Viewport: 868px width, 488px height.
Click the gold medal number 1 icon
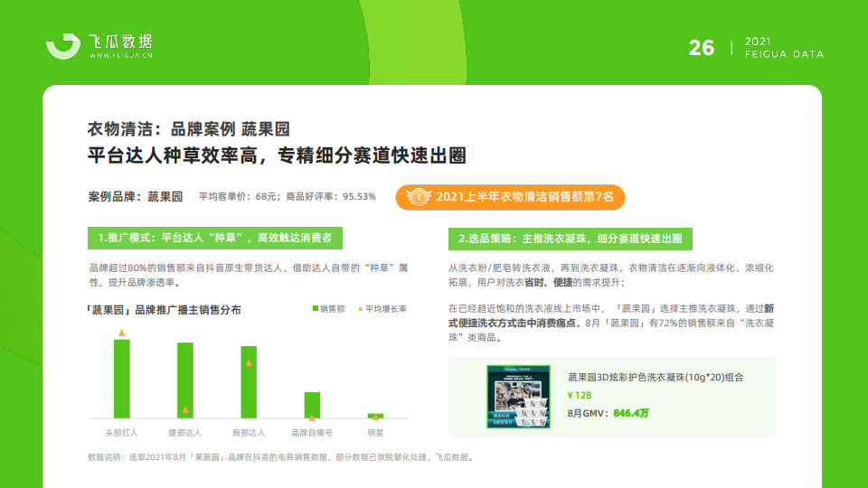pos(418,196)
